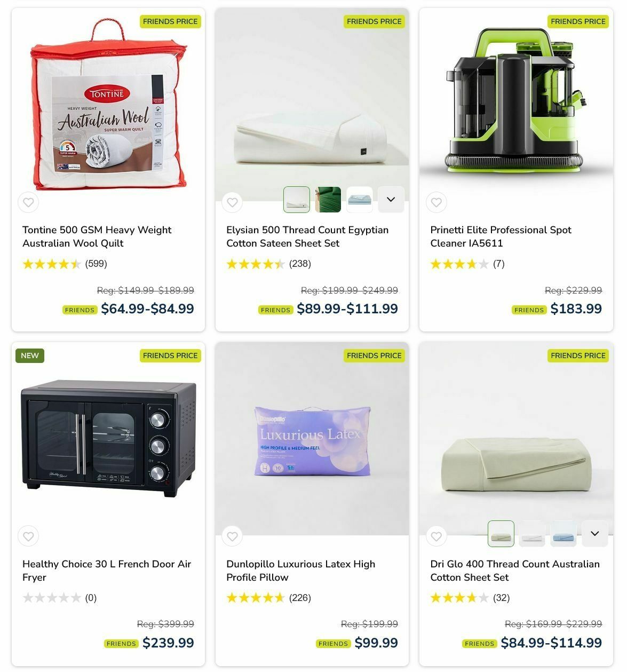The width and height of the screenshot is (627, 672).
Task: Choose light blue Elysian sheet swatch
Action: (x=359, y=200)
